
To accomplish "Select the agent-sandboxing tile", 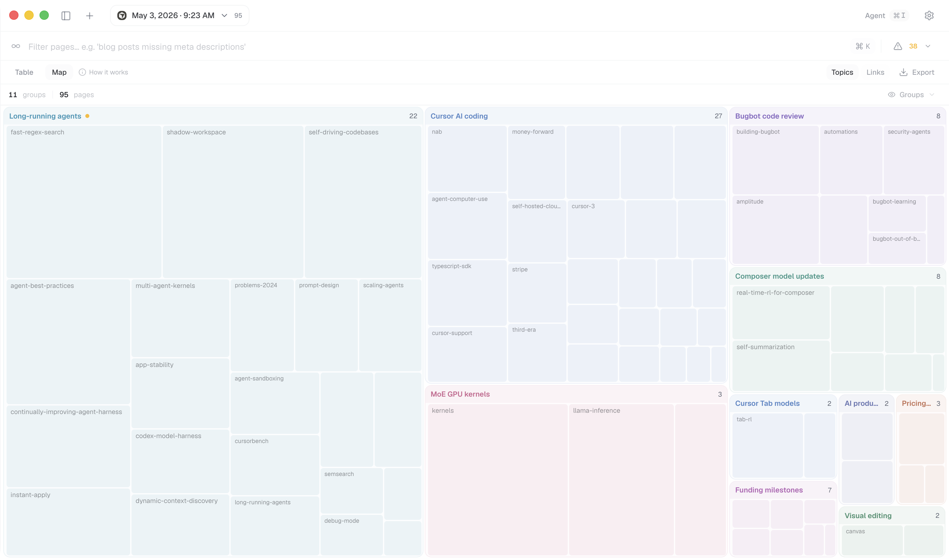I will (x=275, y=403).
